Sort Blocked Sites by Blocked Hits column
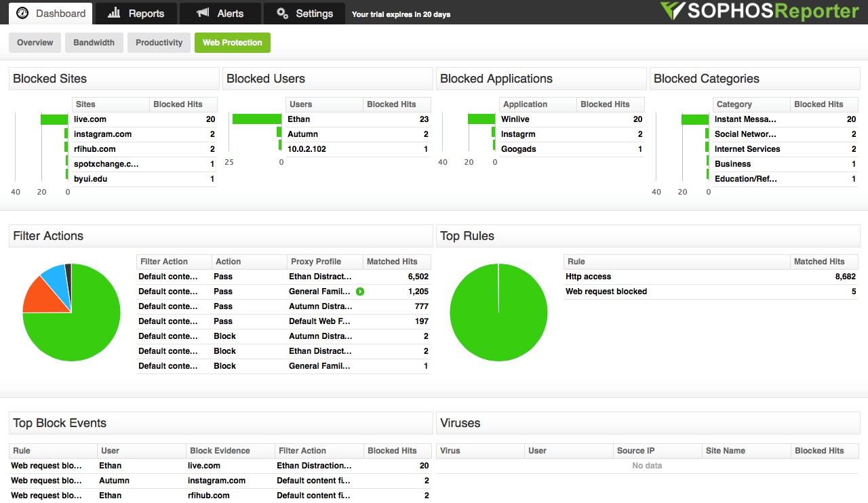Image resolution: width=868 pixels, height=503 pixels. (x=183, y=104)
